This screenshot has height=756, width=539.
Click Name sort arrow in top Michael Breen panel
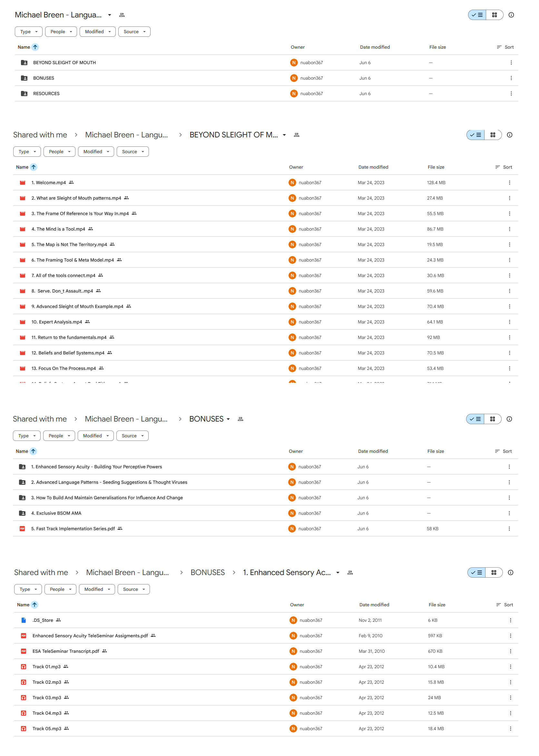coord(35,47)
